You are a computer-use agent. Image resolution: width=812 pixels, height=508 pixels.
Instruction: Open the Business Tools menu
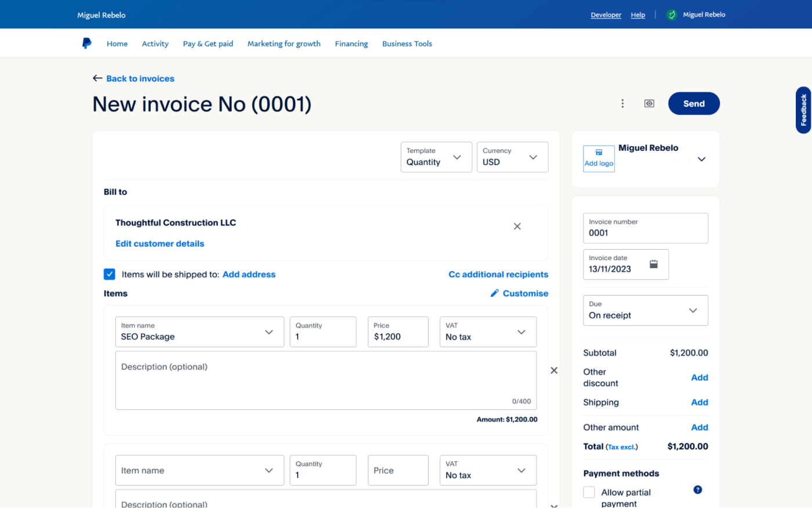(x=407, y=44)
